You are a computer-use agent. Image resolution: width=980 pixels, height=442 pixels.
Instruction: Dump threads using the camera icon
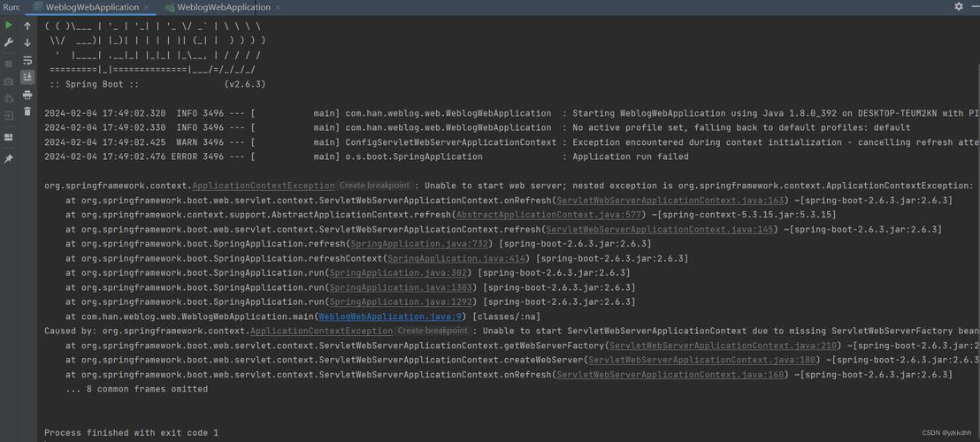8,81
